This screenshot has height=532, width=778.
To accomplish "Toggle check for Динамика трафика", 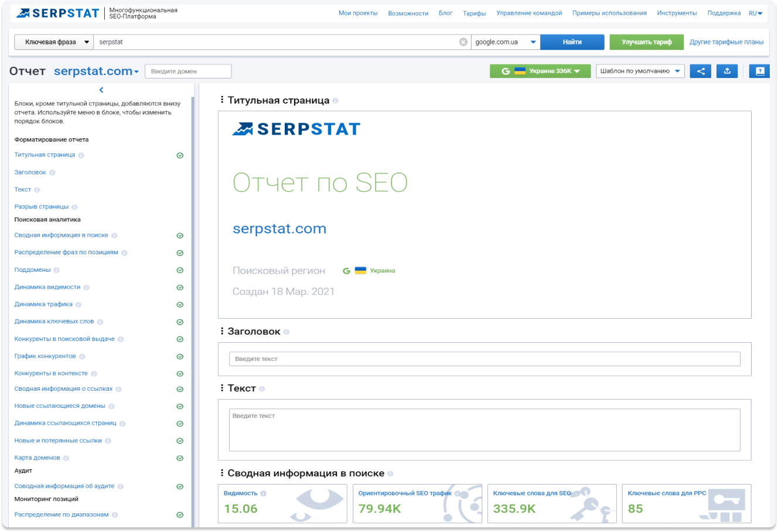I will pos(180,305).
